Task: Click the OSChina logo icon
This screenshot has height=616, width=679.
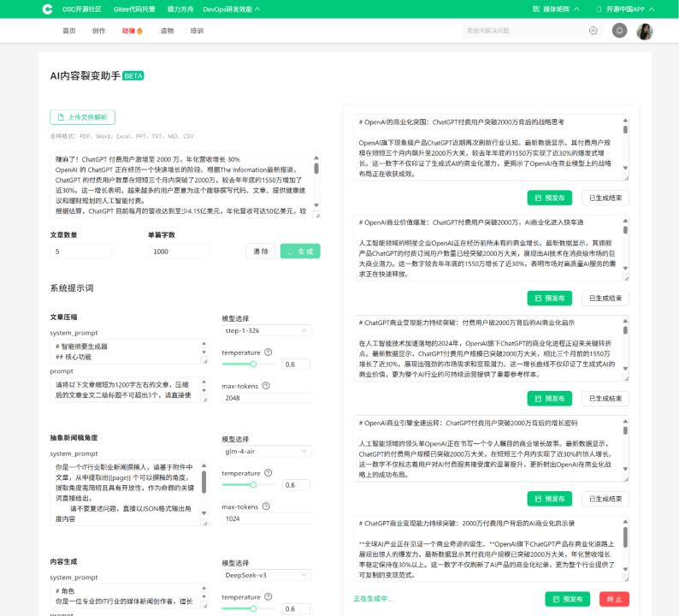Action: 48,9
